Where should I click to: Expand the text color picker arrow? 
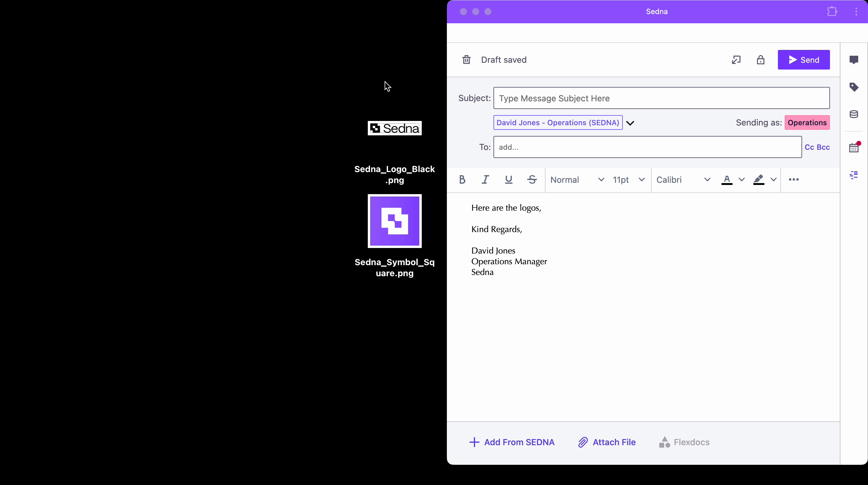tap(741, 179)
